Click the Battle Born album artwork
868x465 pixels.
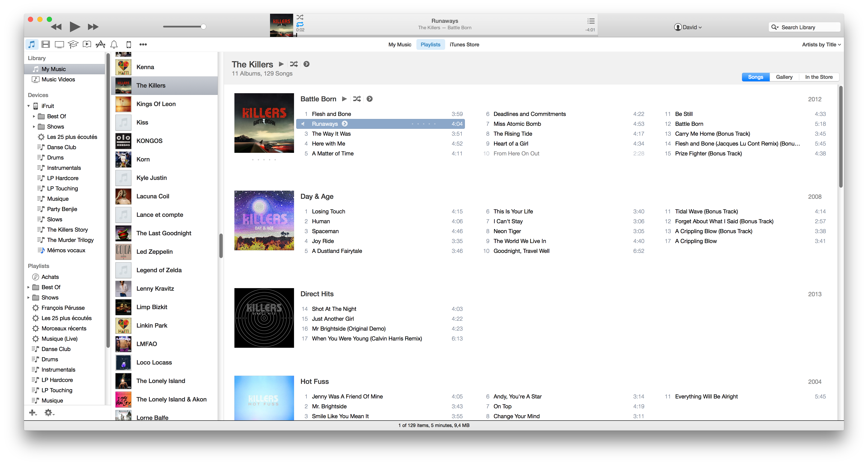tap(264, 123)
